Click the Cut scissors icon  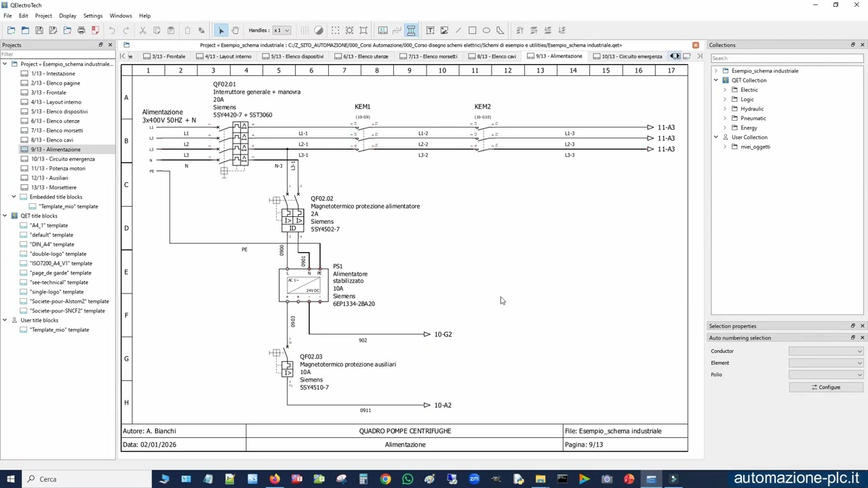142,30
